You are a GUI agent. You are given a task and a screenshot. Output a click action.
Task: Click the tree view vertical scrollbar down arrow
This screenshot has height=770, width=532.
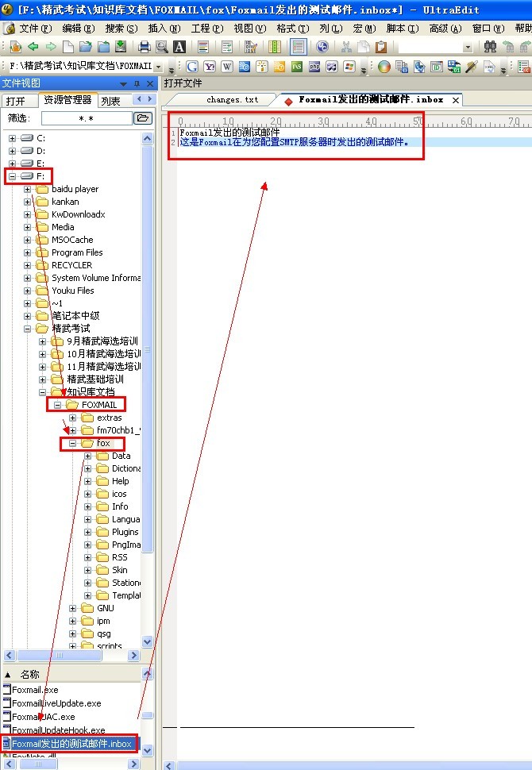click(147, 642)
